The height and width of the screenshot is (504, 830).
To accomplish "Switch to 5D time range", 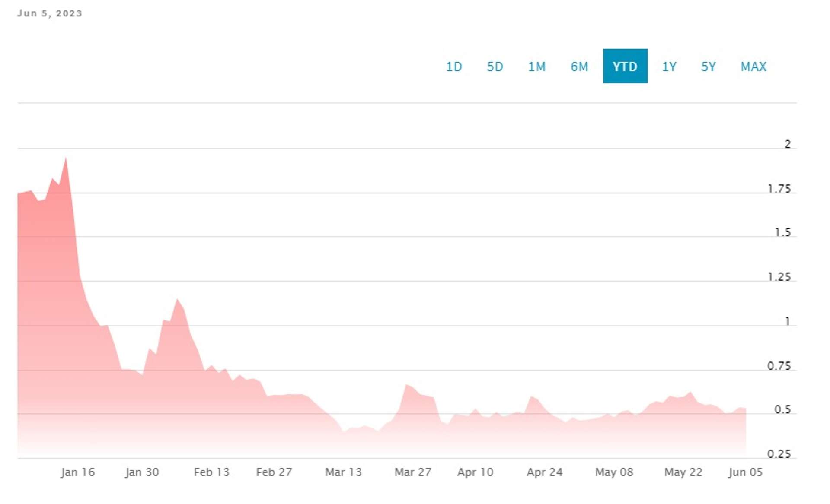I will 495,67.
